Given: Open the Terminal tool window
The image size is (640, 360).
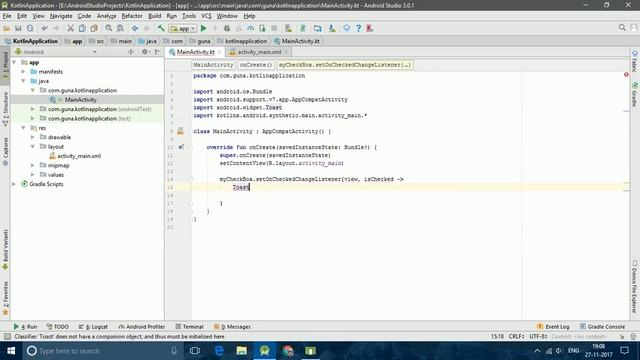Looking at the screenshot, I should pos(189,327).
